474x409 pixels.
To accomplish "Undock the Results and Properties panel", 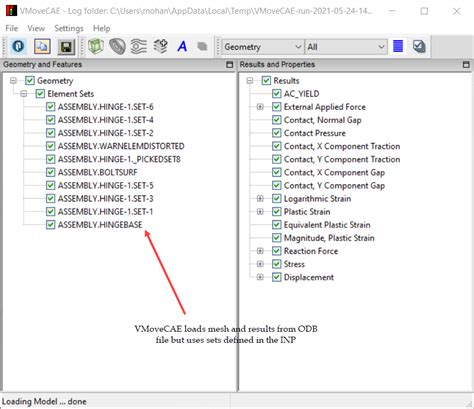I will 466,65.
